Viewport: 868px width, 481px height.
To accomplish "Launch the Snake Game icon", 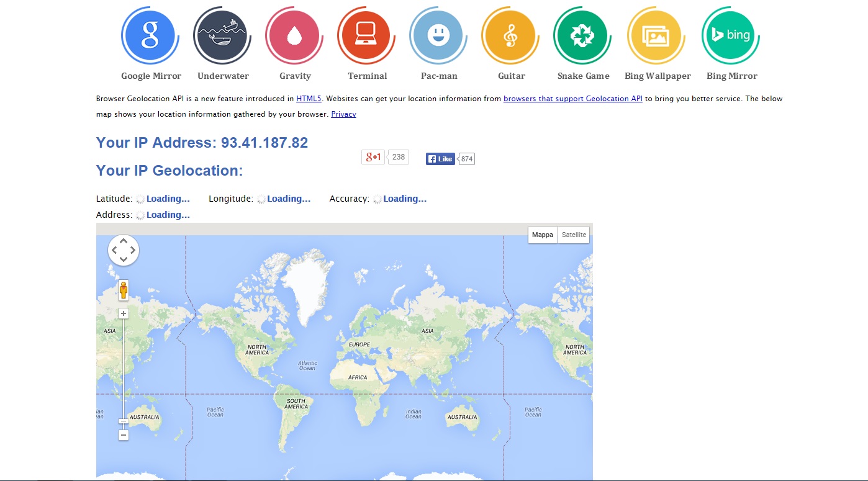I will tap(582, 36).
